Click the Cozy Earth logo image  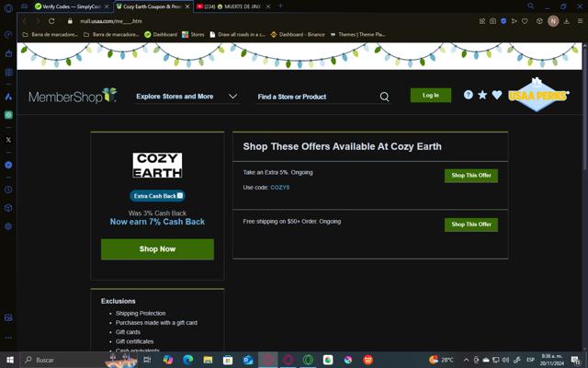point(157,166)
